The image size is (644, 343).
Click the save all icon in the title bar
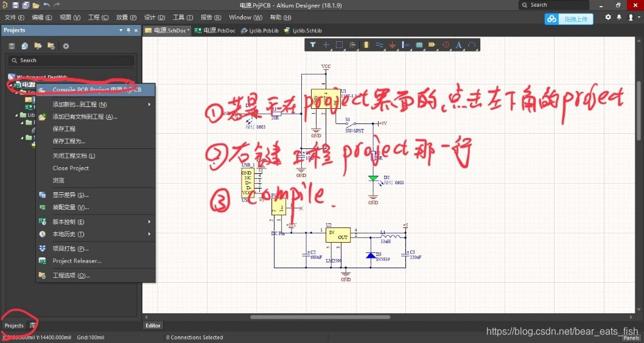[x=26, y=5]
